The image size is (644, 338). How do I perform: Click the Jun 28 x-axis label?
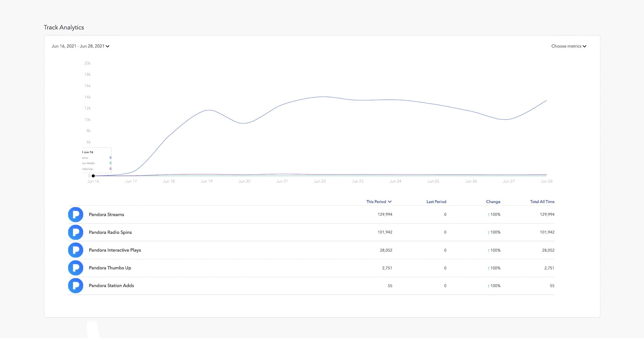pyautogui.click(x=546, y=181)
